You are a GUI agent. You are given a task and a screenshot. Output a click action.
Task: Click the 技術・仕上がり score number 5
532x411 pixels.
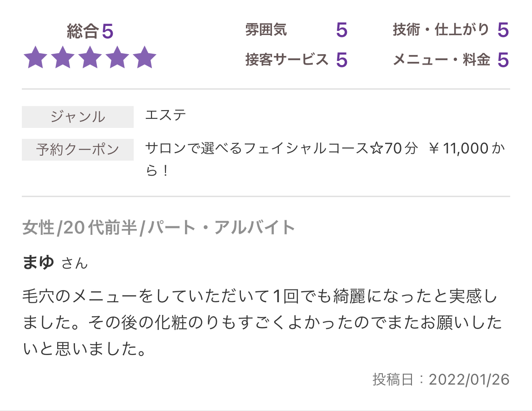(503, 30)
